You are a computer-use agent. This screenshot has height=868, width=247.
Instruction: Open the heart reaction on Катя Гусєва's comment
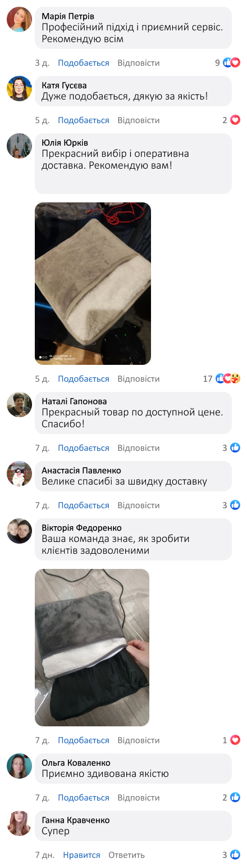pos(235,120)
